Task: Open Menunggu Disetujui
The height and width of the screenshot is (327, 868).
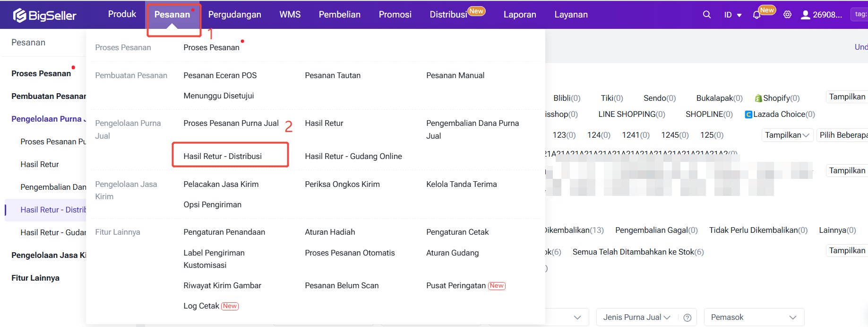Action: [x=219, y=96]
